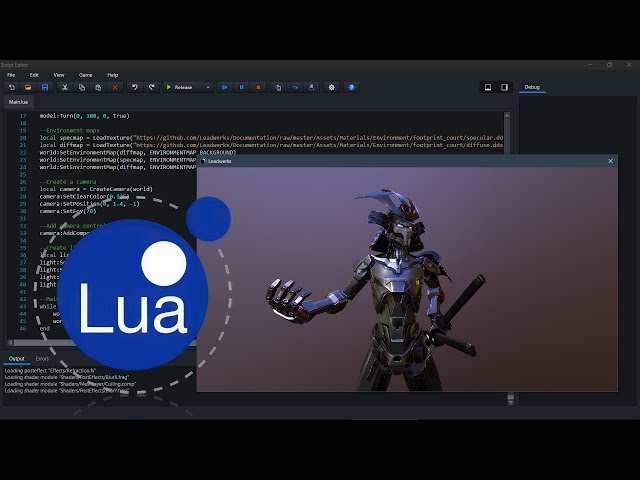The height and width of the screenshot is (480, 640).
Task: Undo the last edit
Action: (135, 87)
